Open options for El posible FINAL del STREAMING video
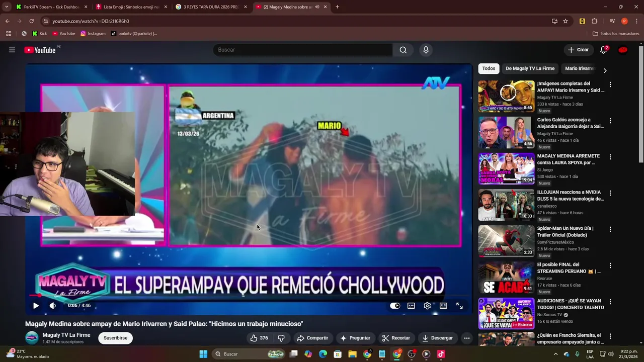 (610, 265)
